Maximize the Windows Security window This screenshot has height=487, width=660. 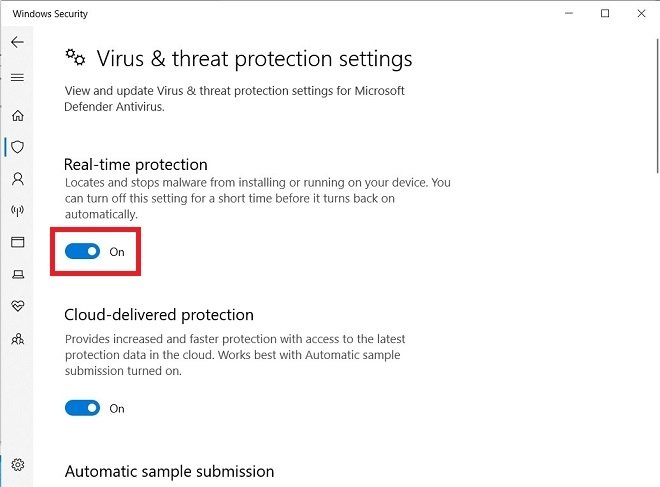pos(605,13)
